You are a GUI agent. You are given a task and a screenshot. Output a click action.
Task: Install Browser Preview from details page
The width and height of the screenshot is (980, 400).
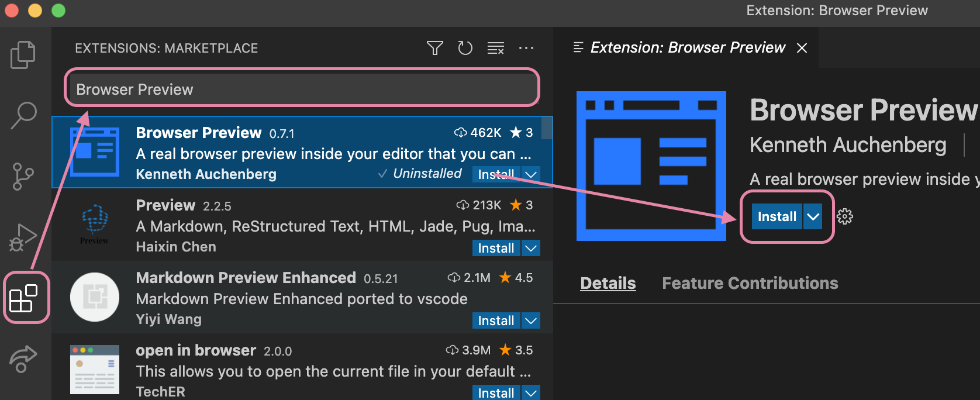click(x=777, y=216)
